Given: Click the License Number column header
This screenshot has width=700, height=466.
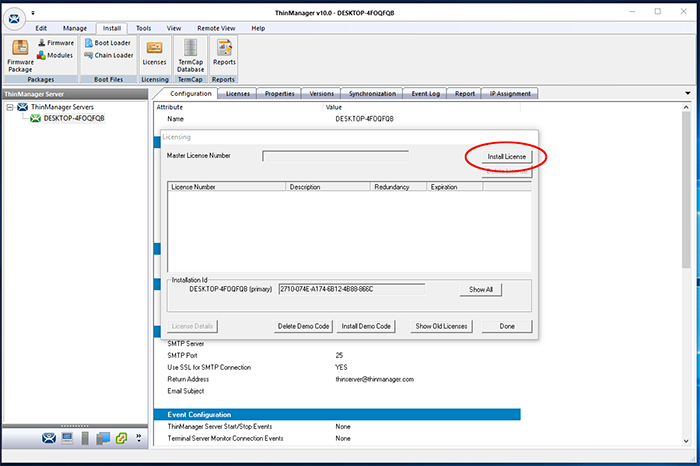Looking at the screenshot, I should [x=227, y=187].
